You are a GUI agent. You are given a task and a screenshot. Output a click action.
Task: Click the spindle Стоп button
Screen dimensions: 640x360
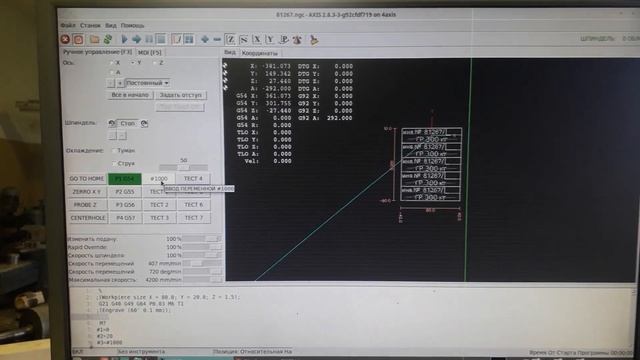click(x=128, y=123)
